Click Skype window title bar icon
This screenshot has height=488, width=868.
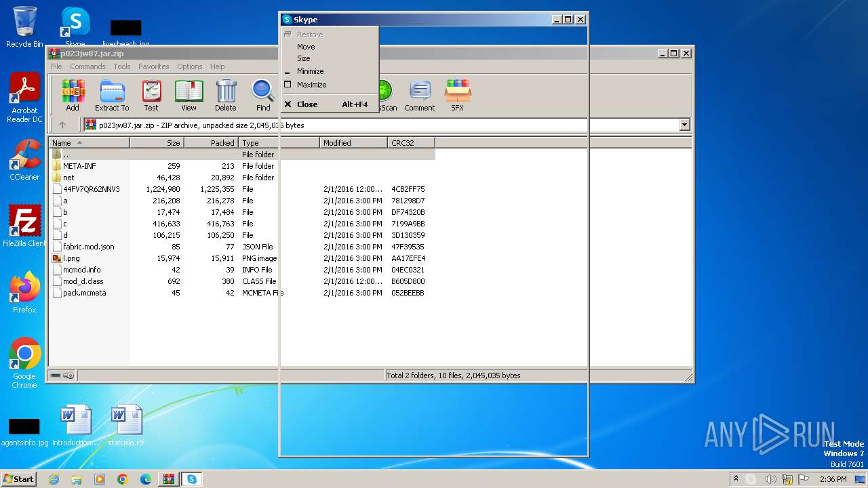(287, 20)
